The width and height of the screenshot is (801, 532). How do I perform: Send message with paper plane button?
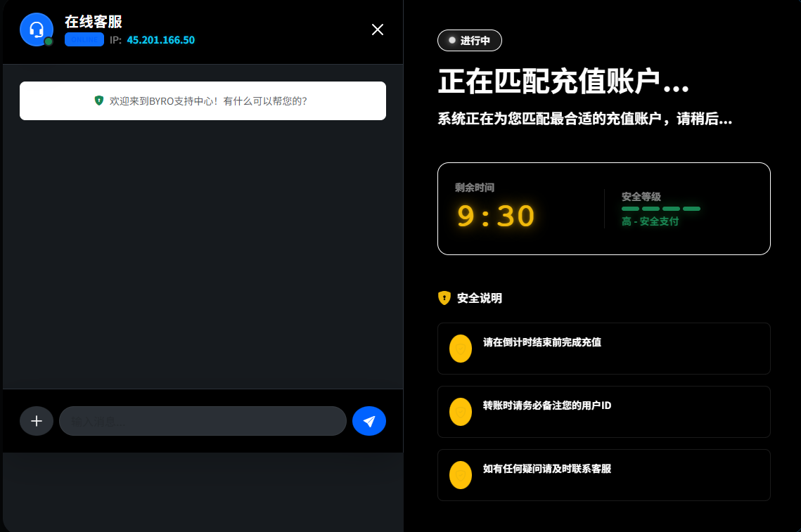coord(369,421)
